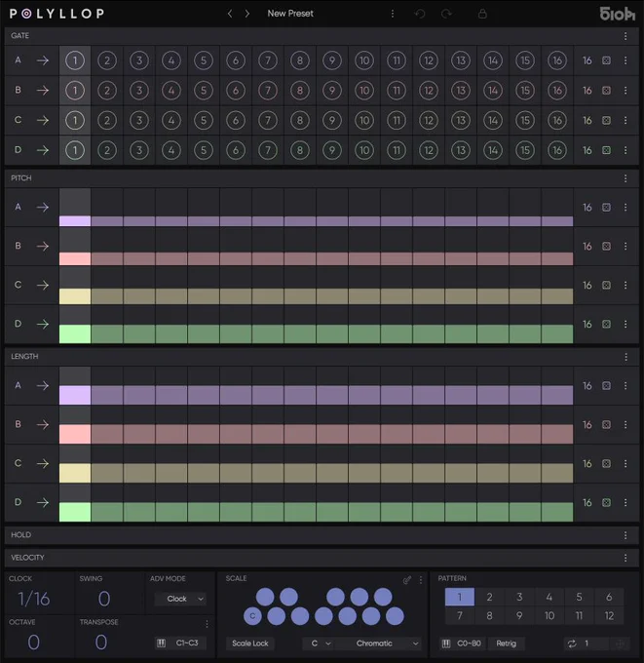This screenshot has width=644, height=663.
Task: Change Pitch row B direction arrow
Action: point(43,246)
